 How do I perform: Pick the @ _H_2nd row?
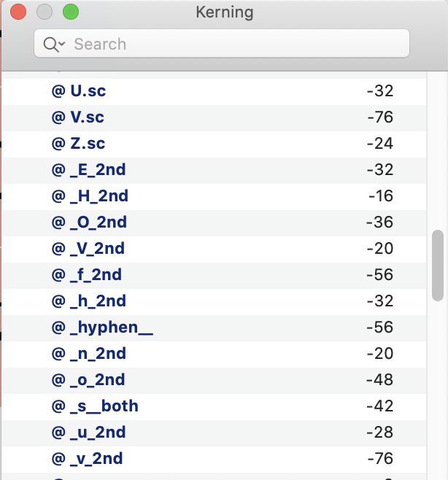click(x=214, y=197)
